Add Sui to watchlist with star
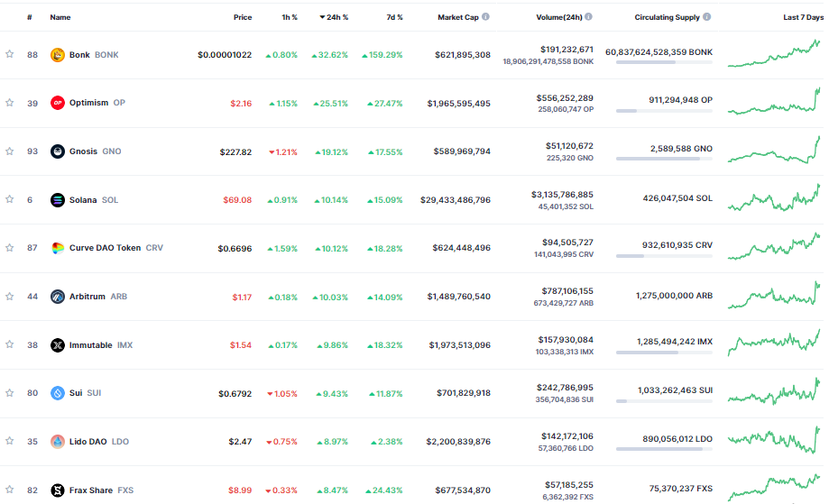The image size is (829, 504). [10, 393]
